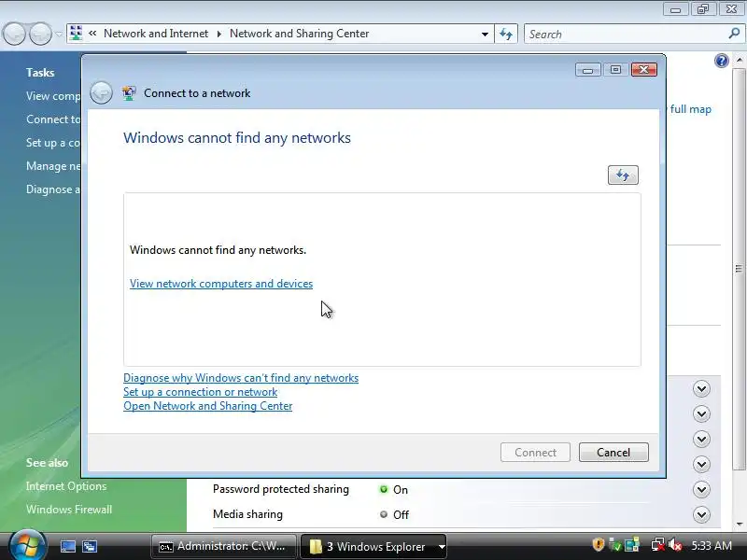Click Open Network and Sharing Center link
Viewport: 747px width, 560px height.
click(x=207, y=406)
